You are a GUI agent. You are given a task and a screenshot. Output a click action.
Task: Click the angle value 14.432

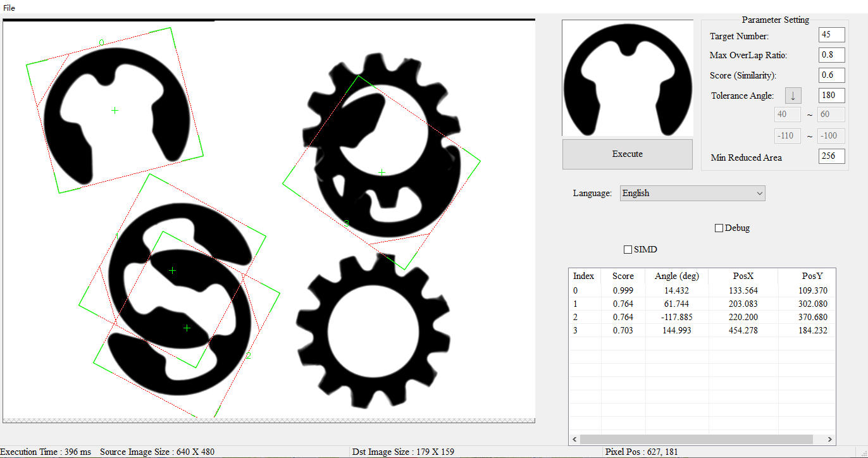[x=676, y=290]
